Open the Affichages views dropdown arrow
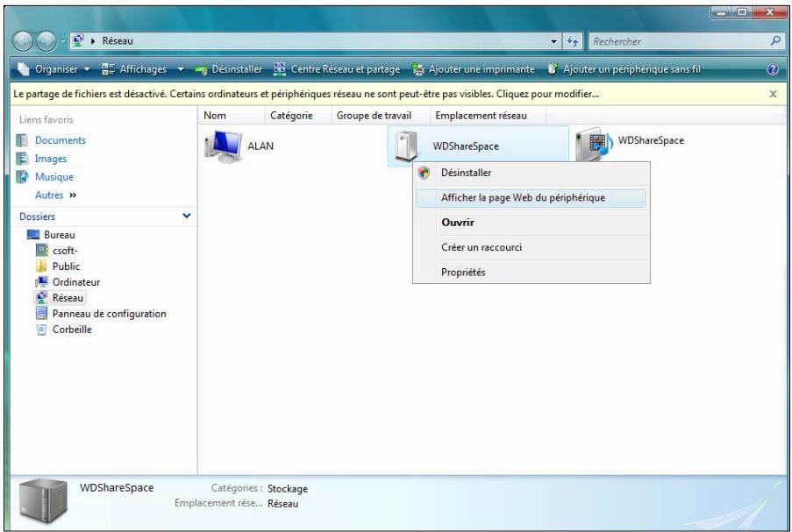The height and width of the screenshot is (532, 792). pos(181,69)
